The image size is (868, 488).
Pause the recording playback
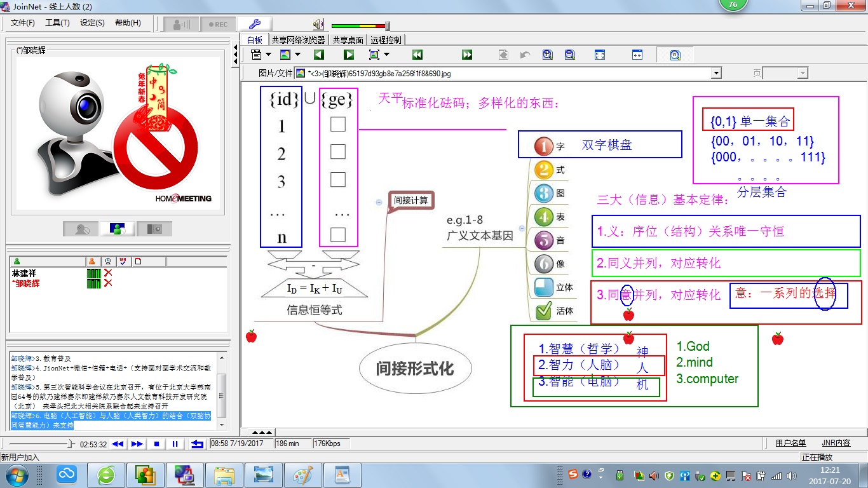pyautogui.click(x=175, y=444)
